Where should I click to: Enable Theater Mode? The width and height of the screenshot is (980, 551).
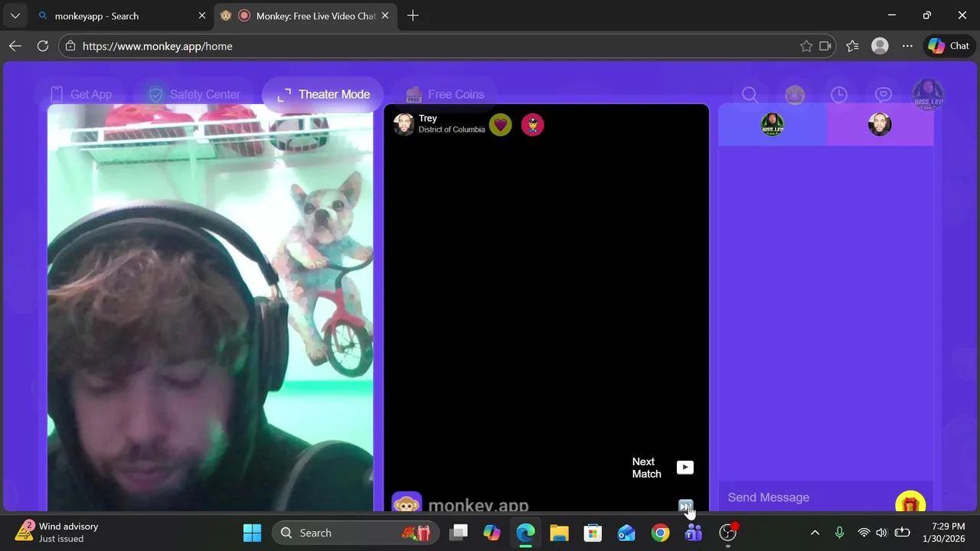[x=322, y=94]
